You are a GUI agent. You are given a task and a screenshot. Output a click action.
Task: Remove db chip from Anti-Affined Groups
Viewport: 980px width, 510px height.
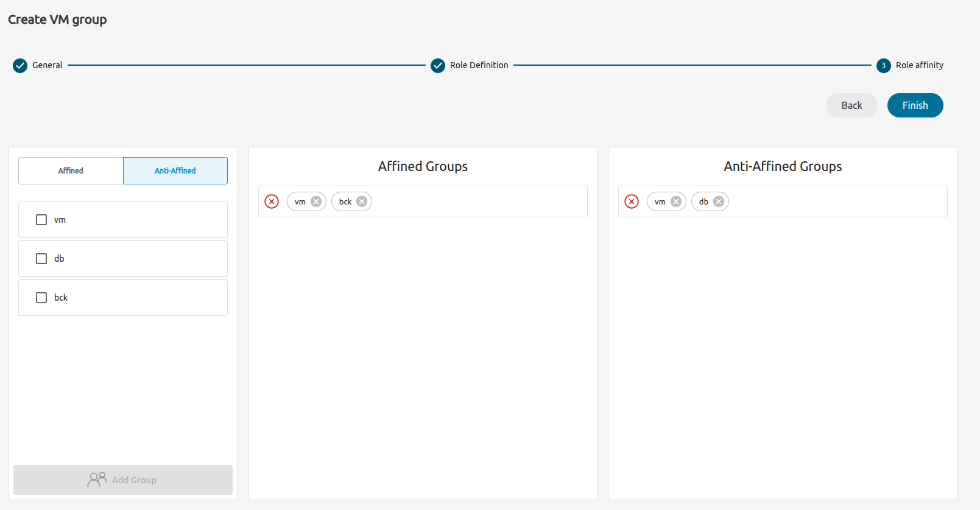pos(719,201)
